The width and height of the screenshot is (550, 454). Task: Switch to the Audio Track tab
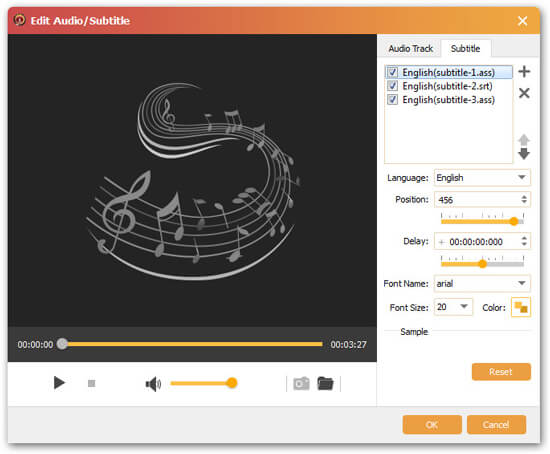[x=410, y=48]
